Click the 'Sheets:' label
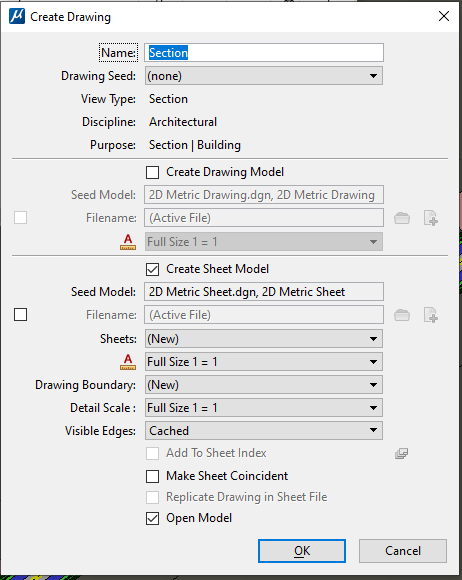 click(x=118, y=339)
